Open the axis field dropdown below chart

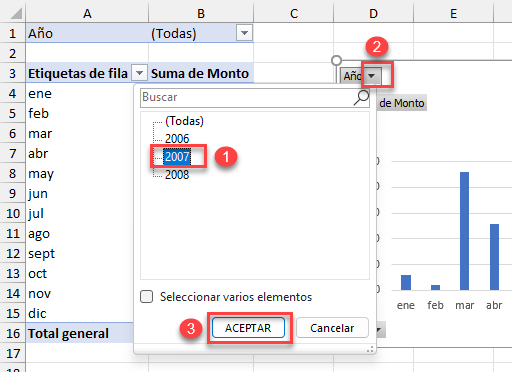tap(380, 330)
